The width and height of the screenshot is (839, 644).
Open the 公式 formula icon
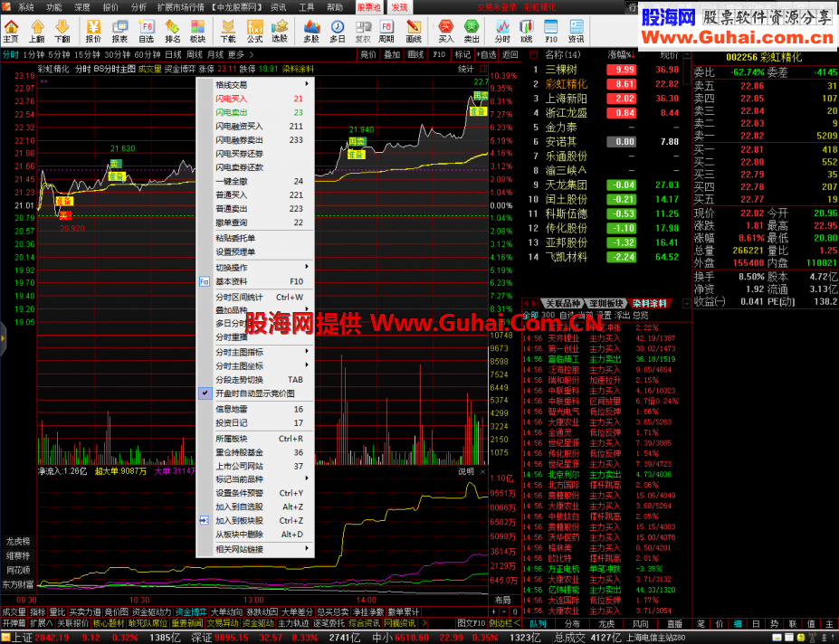click(254, 31)
